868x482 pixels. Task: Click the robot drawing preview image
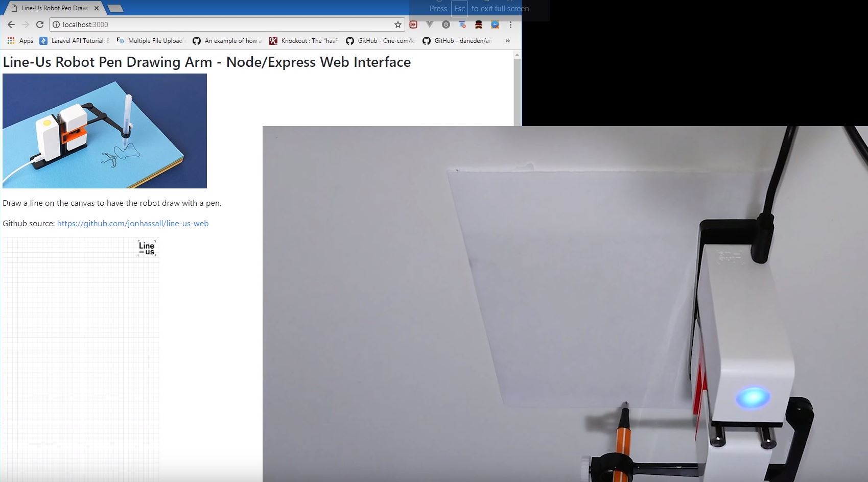pyautogui.click(x=104, y=131)
